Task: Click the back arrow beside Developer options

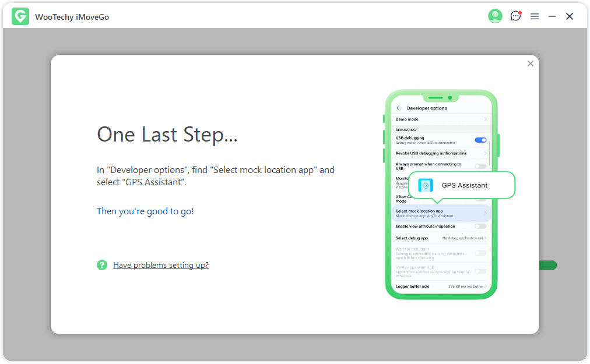Action: (x=399, y=108)
